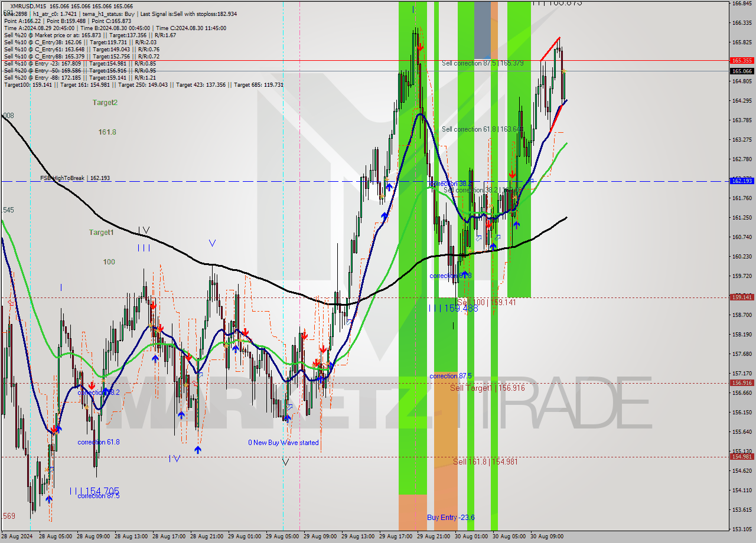This screenshot has height=543, width=756.
Task: Select the 'Sell %10 @ C_Entry38: 162.06' line
Action: pos(80,42)
